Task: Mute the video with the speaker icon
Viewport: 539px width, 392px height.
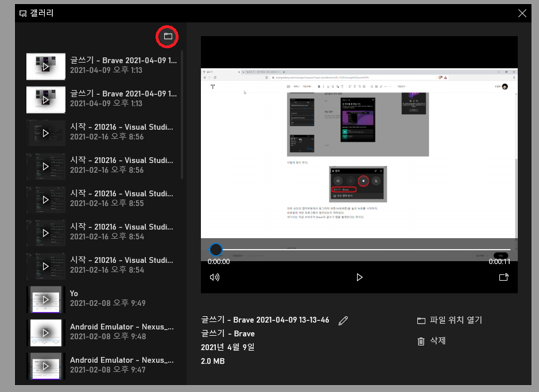Action: [x=215, y=277]
